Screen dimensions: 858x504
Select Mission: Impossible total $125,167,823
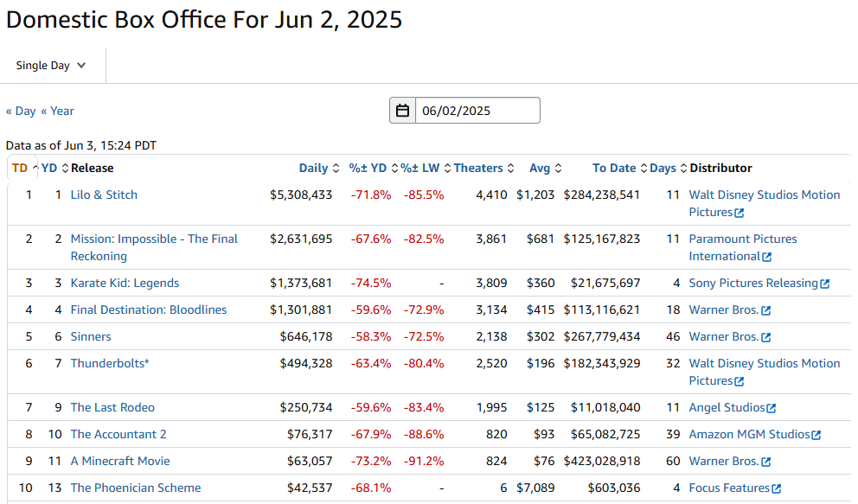click(602, 239)
